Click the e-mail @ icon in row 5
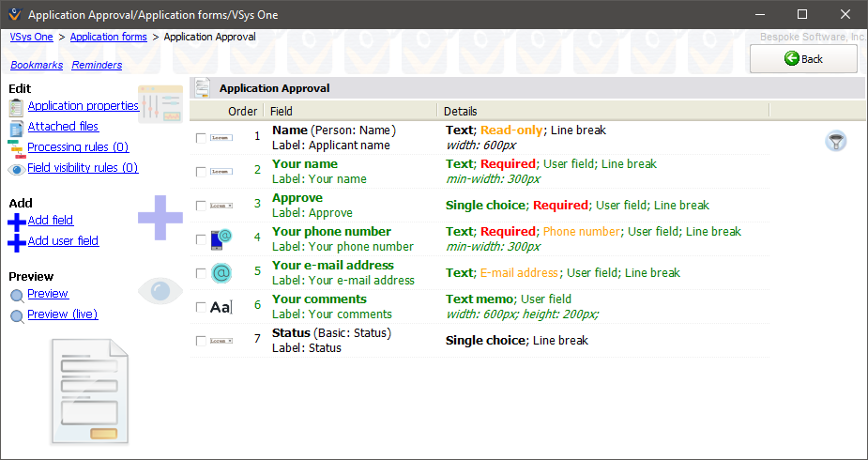Screen dimensions: 868x460 pos(221,273)
